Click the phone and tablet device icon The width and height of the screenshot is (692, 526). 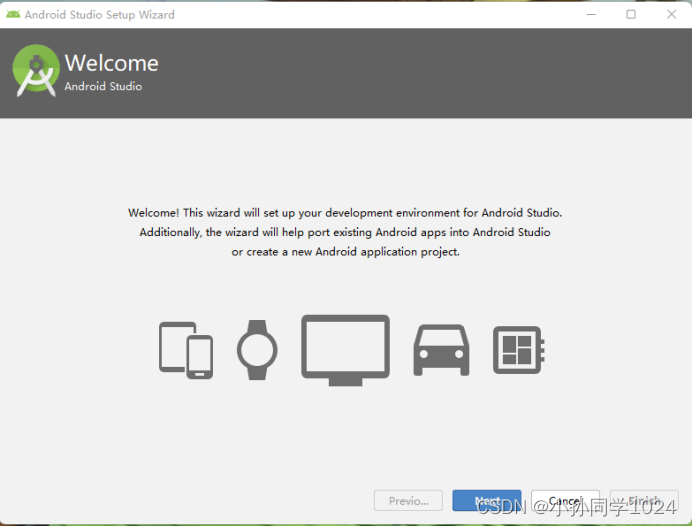(x=186, y=350)
